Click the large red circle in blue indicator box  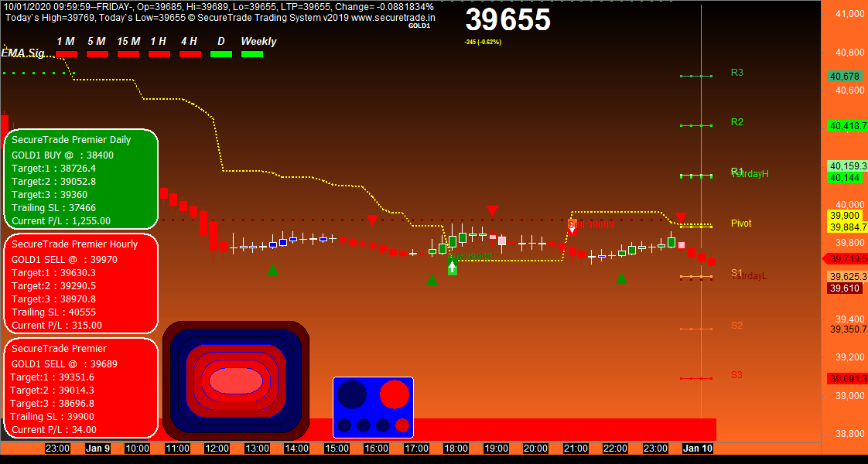coord(394,394)
